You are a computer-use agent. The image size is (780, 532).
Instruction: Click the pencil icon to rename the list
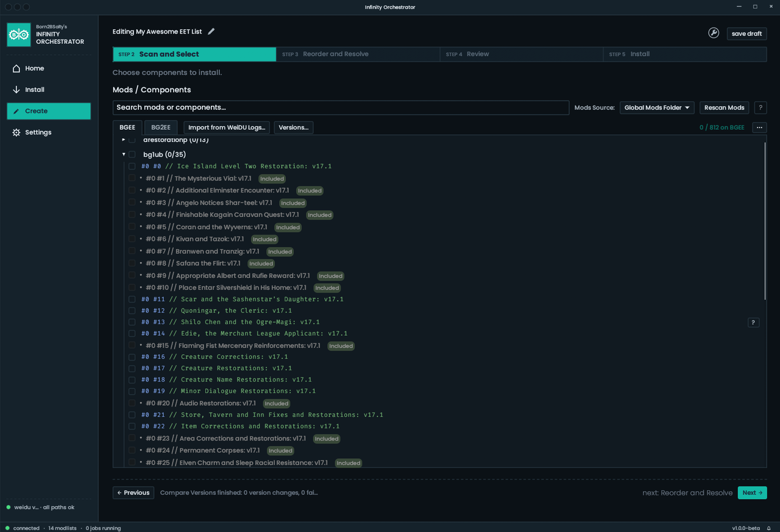tap(211, 32)
